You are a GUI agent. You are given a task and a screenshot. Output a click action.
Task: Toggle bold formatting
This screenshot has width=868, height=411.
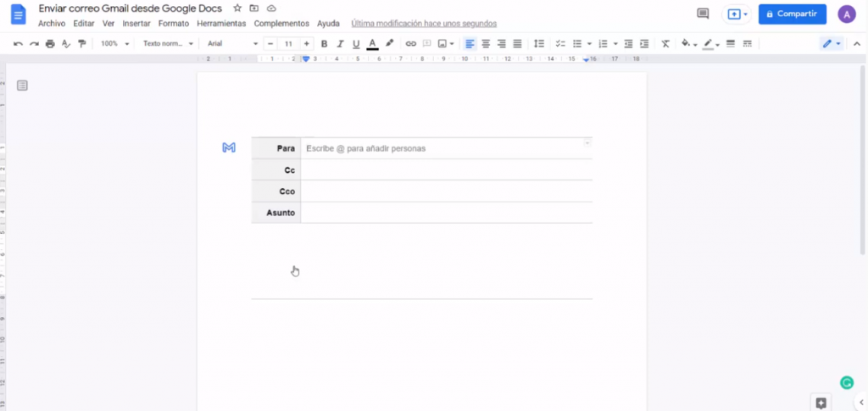[x=324, y=43]
